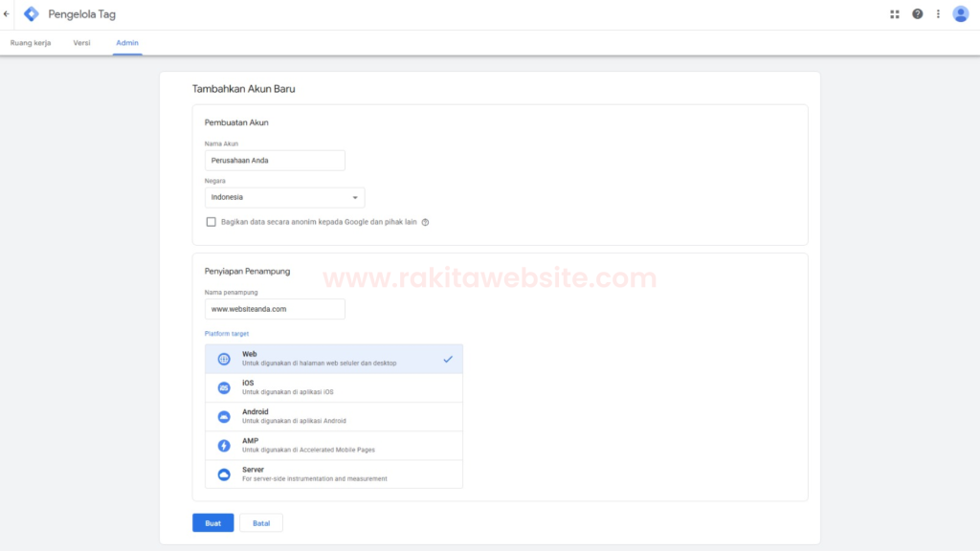Click 'Untuk digunakan di Accelerated Mobile Pages'
The height and width of the screenshot is (551, 980).
tap(309, 450)
